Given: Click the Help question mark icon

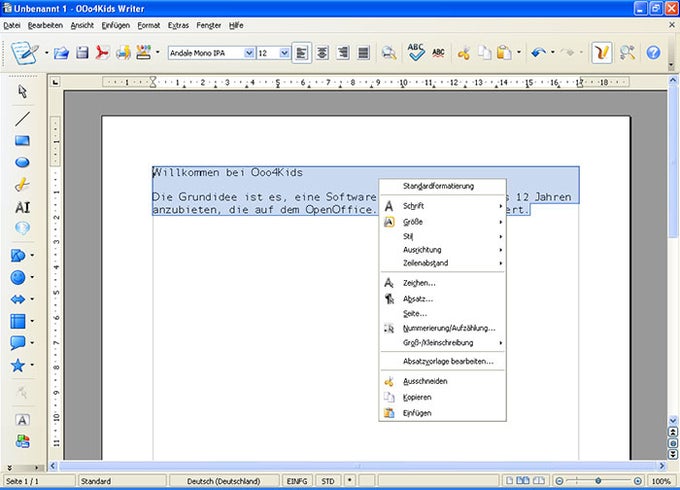Looking at the screenshot, I should pos(653,53).
